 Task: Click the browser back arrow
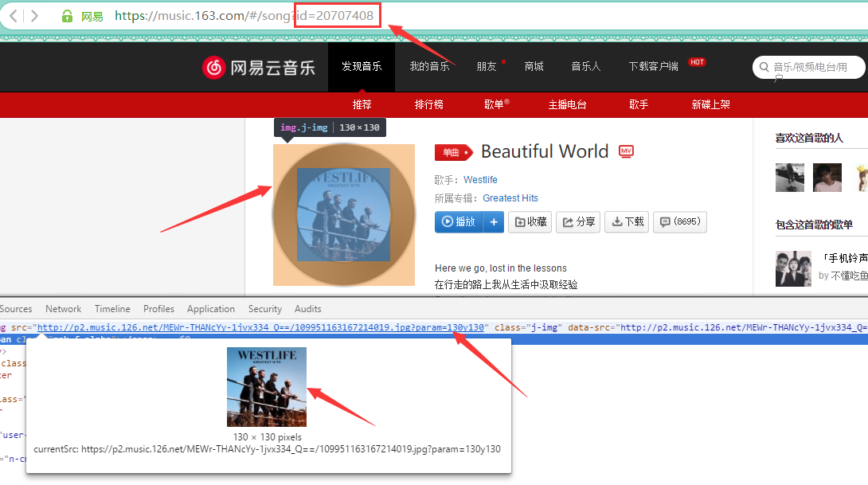14,15
